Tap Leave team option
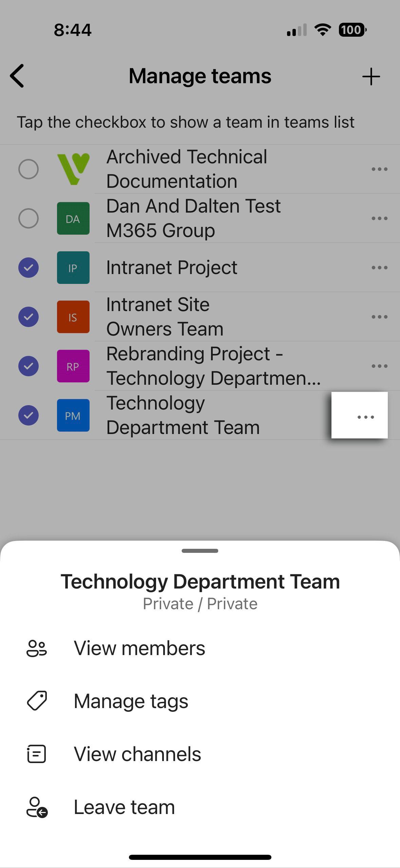The height and width of the screenshot is (868, 400). click(124, 807)
